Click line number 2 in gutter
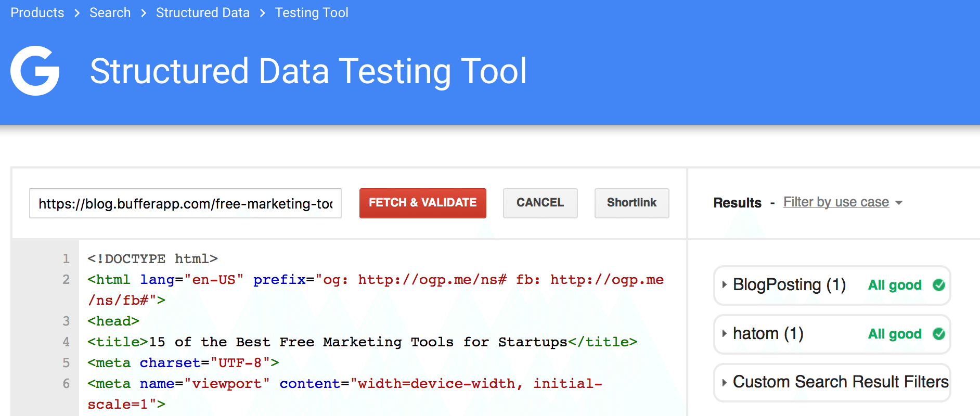The width and height of the screenshot is (980, 416). click(x=66, y=279)
